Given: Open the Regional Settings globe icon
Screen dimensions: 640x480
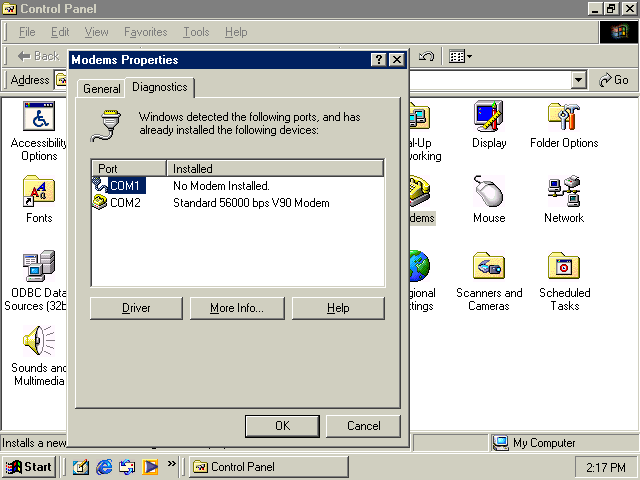Looking at the screenshot, I should click(420, 266).
